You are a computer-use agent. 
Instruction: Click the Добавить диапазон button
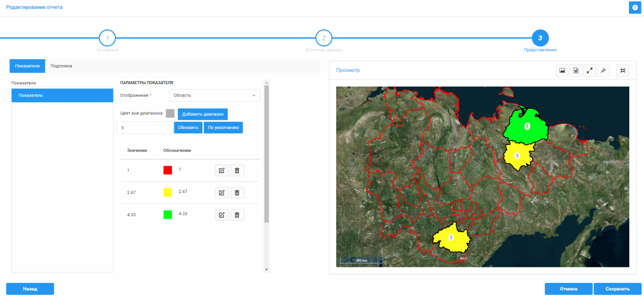pos(202,114)
